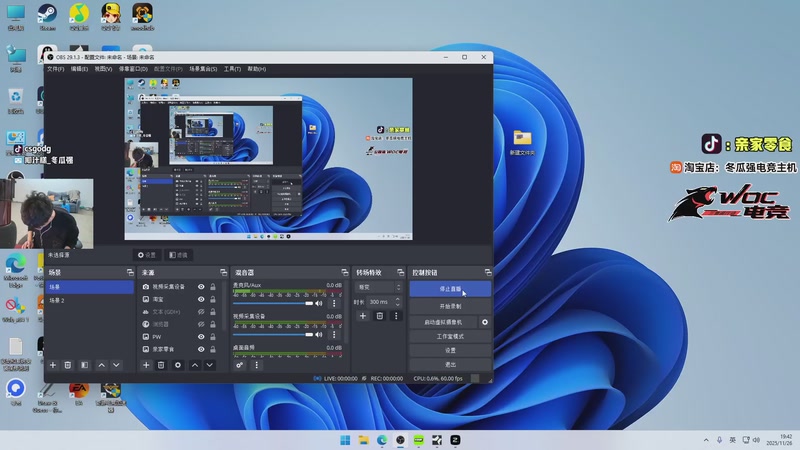Screen dimensions: 800x450
Task: Open Settings from Controls panel
Action: pos(450,351)
